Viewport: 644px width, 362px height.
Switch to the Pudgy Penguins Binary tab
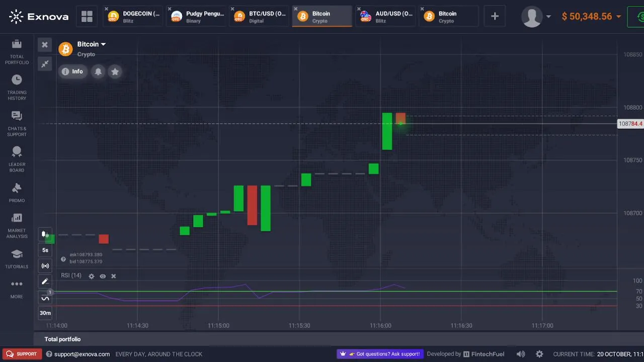coord(196,17)
